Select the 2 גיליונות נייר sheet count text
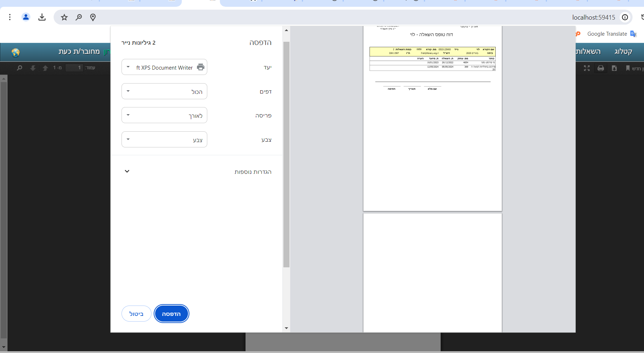644x353 pixels. point(138,42)
